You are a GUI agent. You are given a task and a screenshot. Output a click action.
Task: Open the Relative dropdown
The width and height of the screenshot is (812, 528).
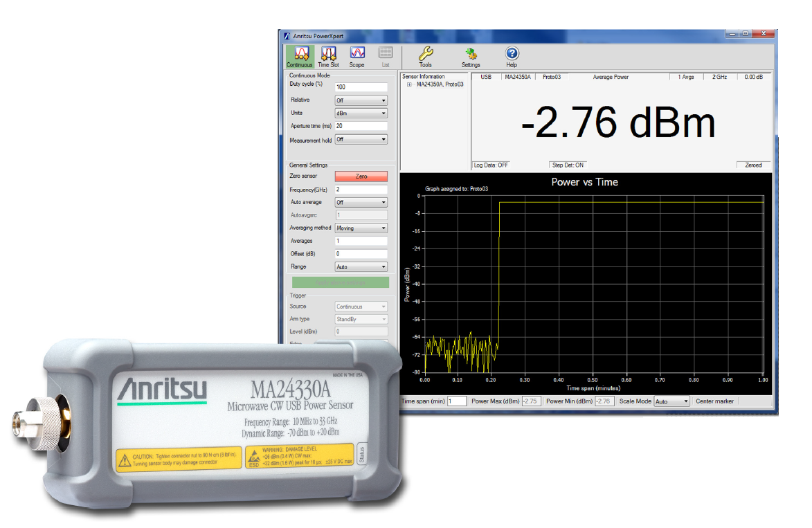[x=361, y=100]
